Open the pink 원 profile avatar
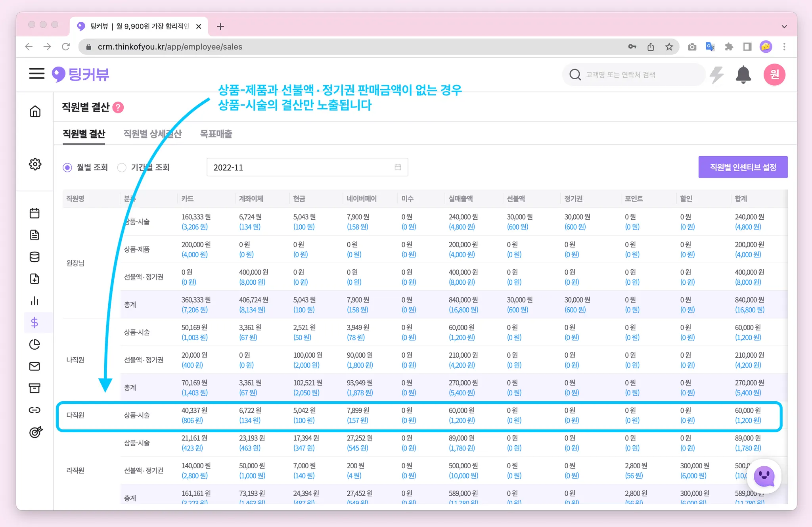812x527 pixels. coord(774,75)
